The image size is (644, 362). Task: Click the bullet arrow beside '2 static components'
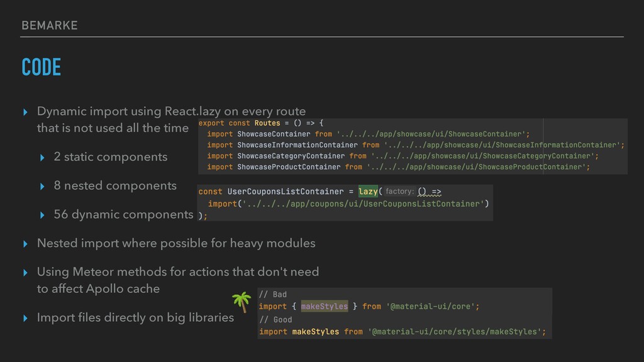click(x=42, y=157)
